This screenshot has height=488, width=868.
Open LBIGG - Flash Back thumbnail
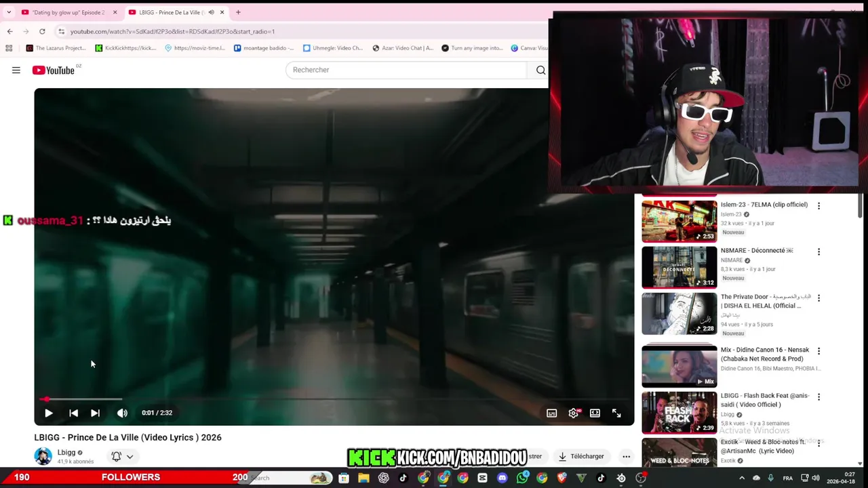(679, 412)
